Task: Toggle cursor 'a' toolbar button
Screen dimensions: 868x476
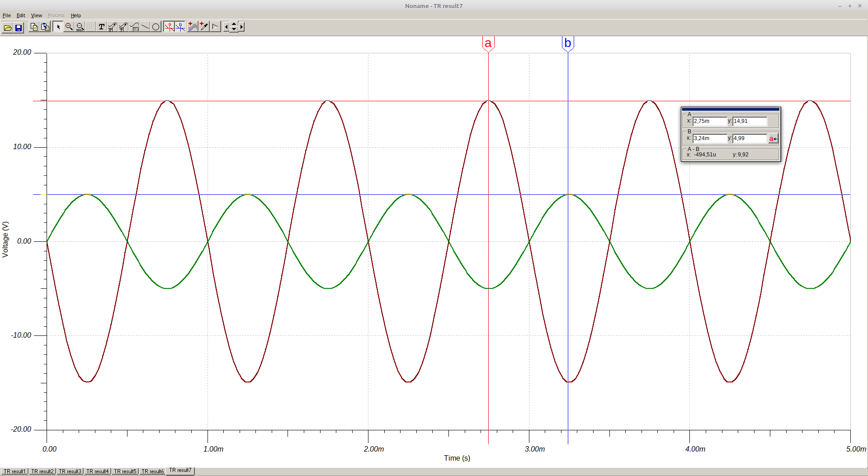Action: [x=169, y=27]
